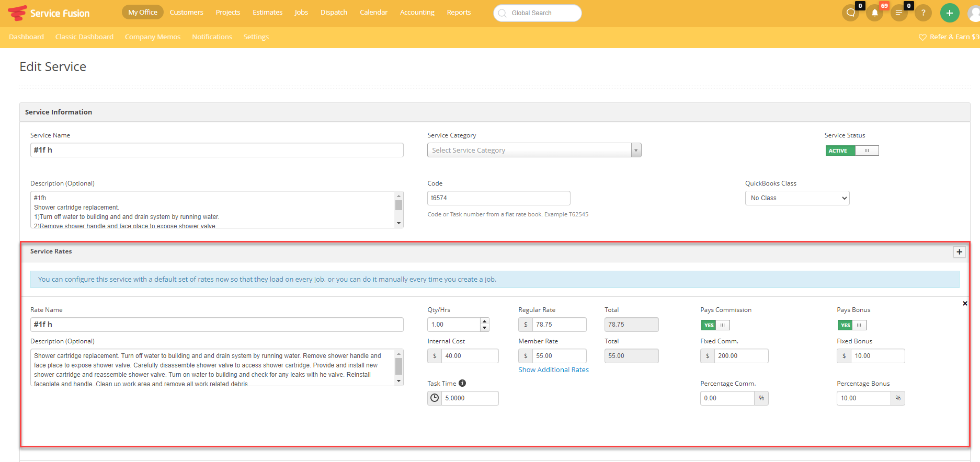Open the Jobs menu

[301, 13]
